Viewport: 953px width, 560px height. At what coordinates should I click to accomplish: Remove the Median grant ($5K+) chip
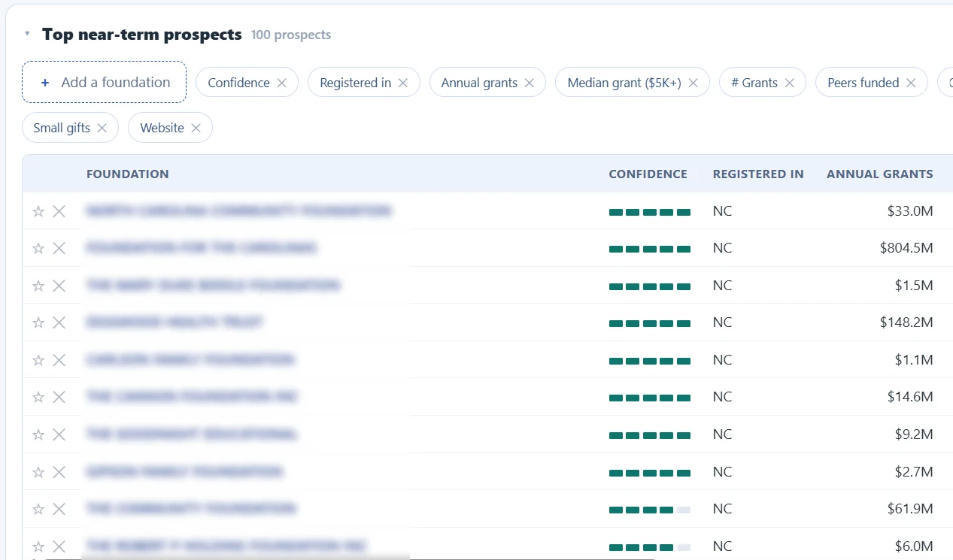(694, 83)
